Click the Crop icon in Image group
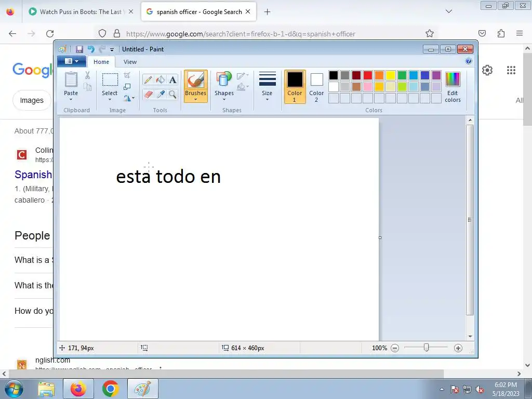Image resolution: width=532 pixels, height=399 pixels. click(x=127, y=75)
